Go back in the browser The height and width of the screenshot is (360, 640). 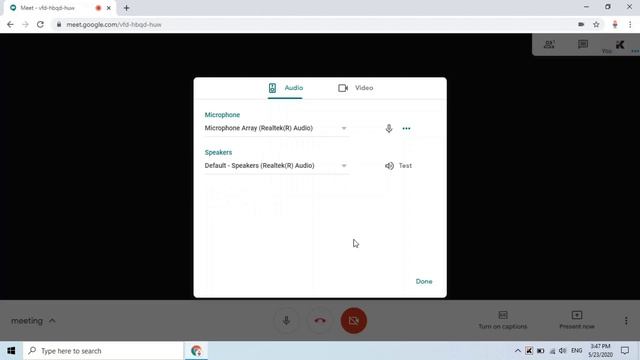pos(10,24)
